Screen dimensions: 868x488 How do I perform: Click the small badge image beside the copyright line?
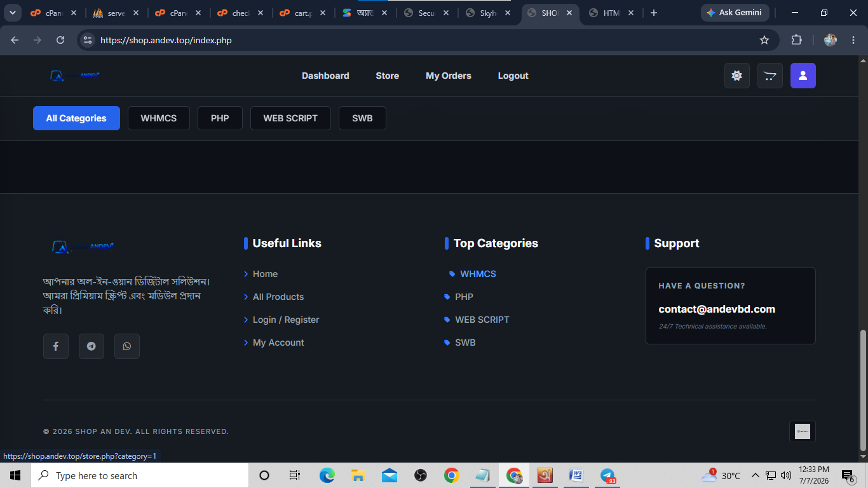[x=803, y=431]
